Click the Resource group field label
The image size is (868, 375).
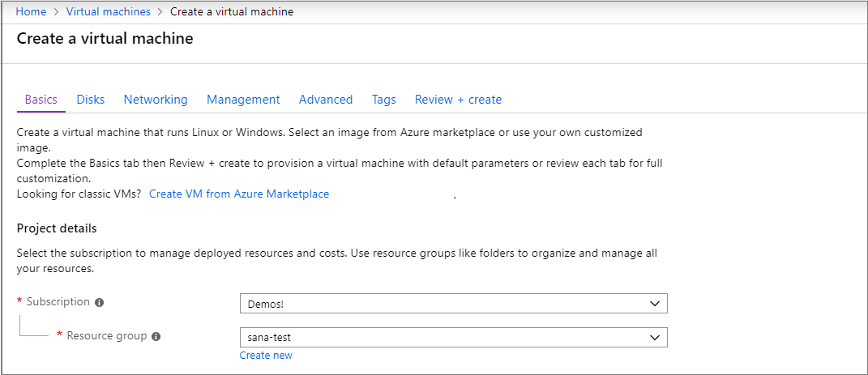[x=107, y=335]
